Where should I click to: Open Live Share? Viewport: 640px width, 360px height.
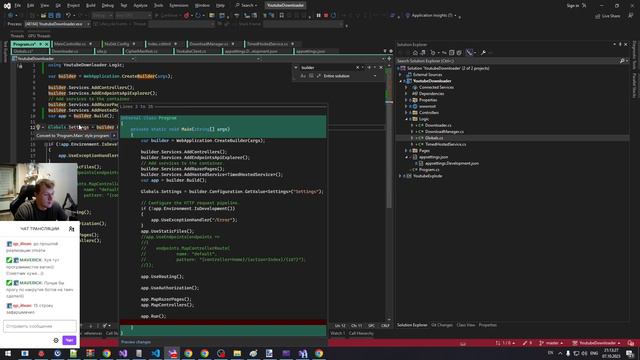coord(608,16)
